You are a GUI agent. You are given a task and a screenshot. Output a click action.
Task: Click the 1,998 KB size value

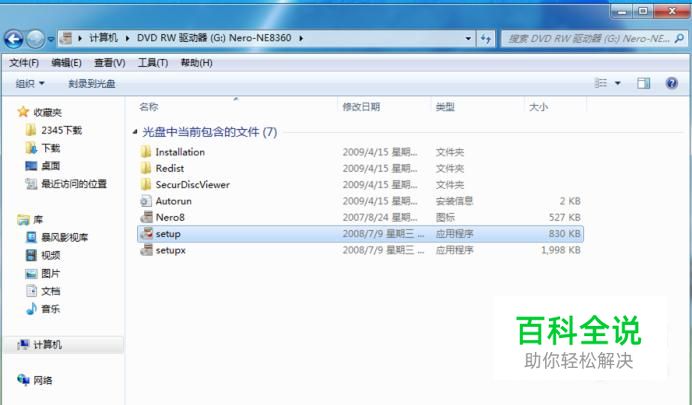click(561, 250)
